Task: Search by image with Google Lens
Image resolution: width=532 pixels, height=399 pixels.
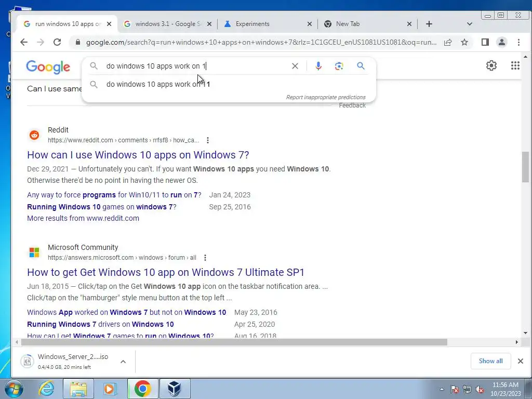Action: click(x=339, y=66)
